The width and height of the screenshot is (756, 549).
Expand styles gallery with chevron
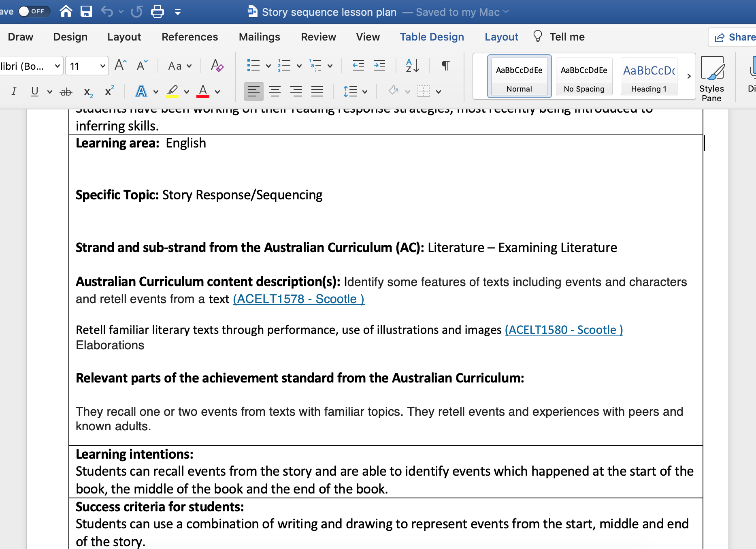click(689, 76)
